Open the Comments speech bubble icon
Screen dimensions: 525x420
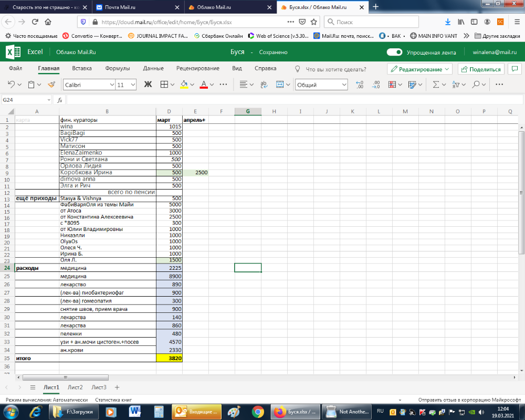tap(514, 69)
